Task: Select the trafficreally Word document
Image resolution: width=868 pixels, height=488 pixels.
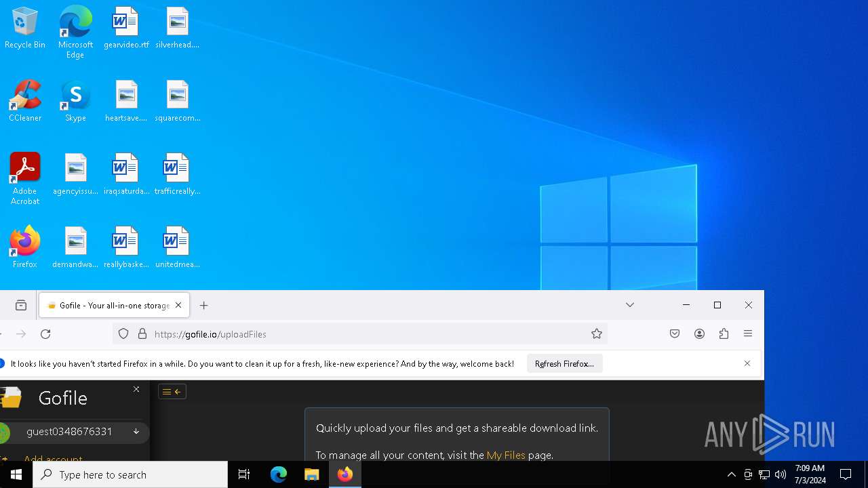Action: [x=177, y=175]
